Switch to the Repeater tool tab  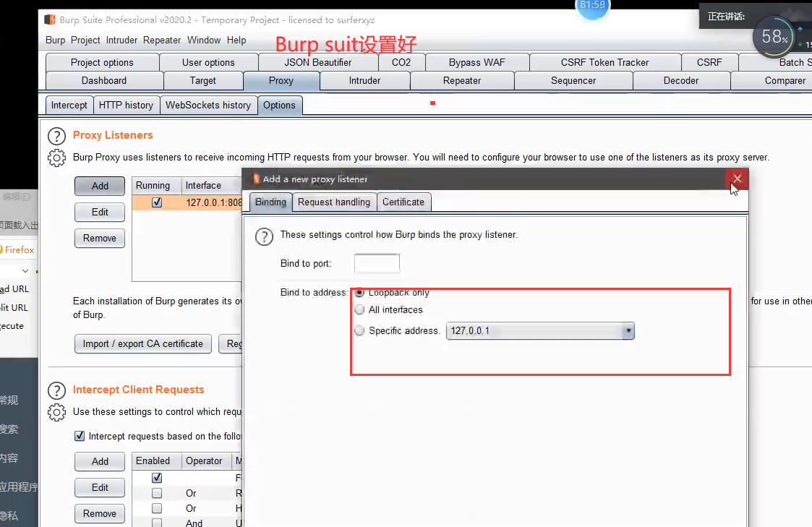[462, 80]
